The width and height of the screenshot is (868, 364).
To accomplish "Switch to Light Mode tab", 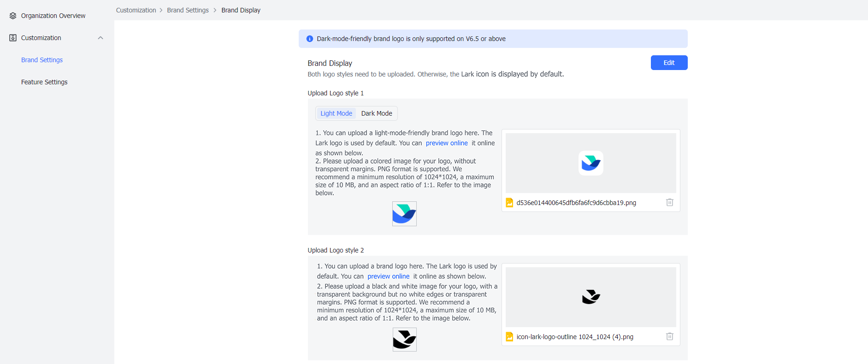I will (336, 113).
